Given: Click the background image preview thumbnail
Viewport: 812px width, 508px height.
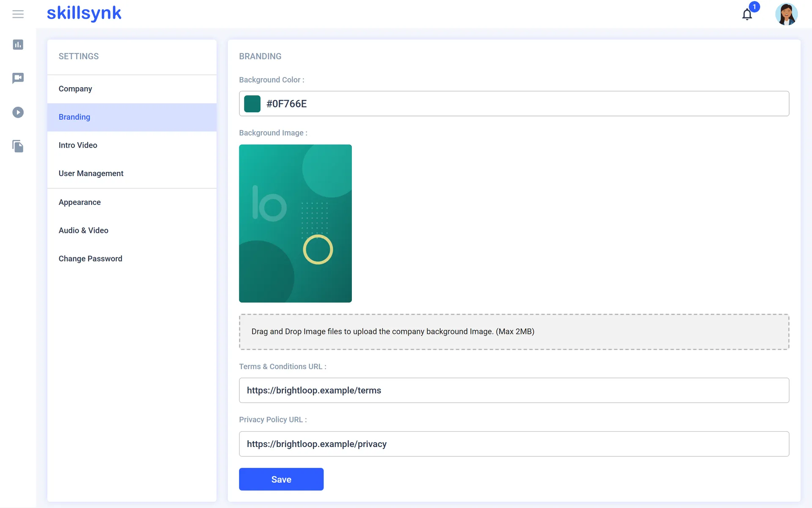Looking at the screenshot, I should tap(295, 224).
